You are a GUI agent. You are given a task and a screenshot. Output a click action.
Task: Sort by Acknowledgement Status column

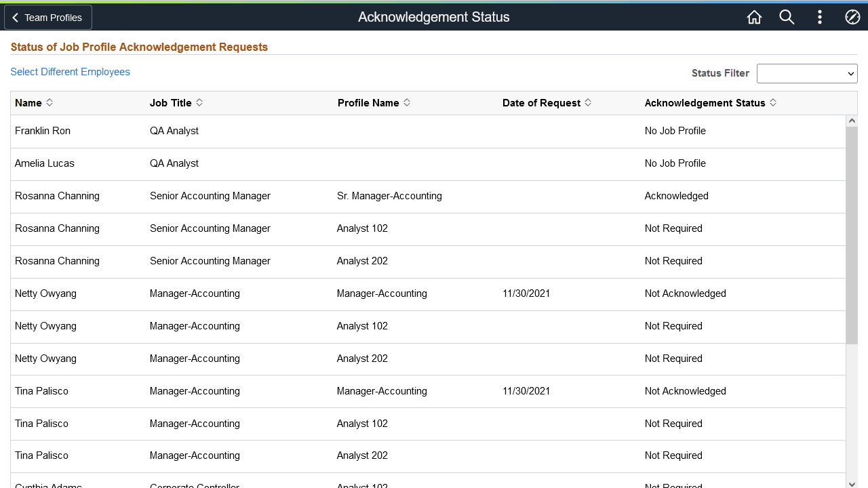772,102
